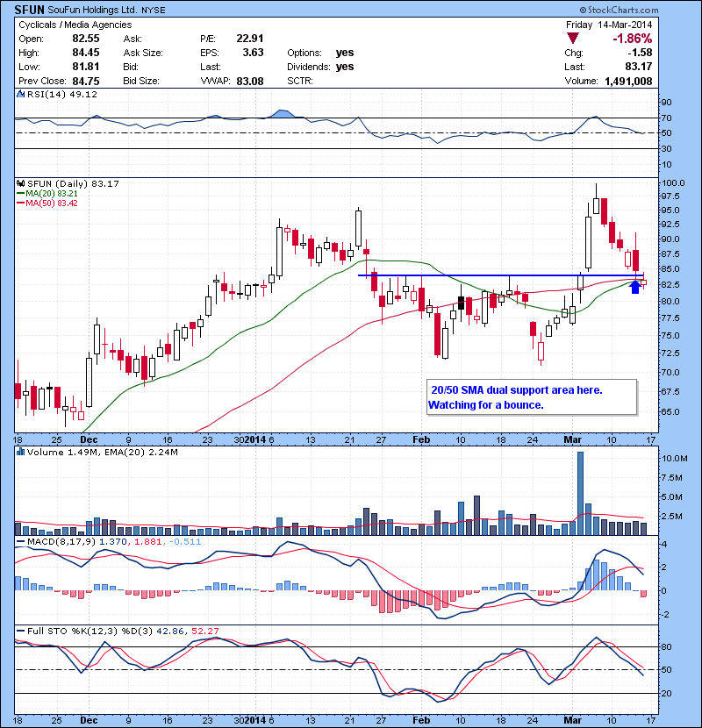Click the Volume value 1,491,008

pos(628,81)
